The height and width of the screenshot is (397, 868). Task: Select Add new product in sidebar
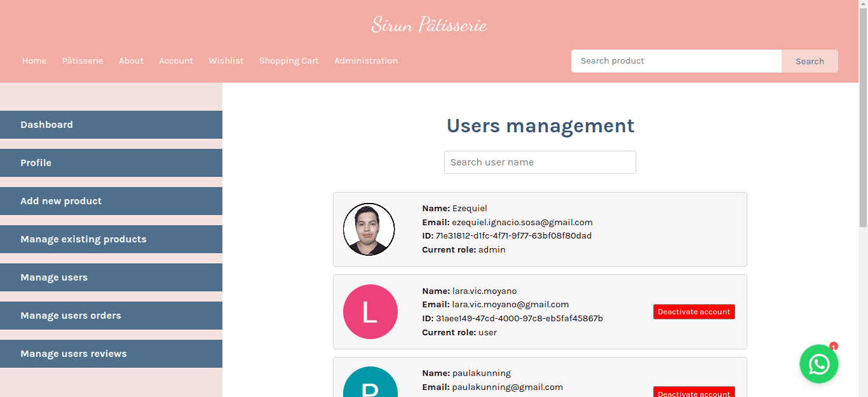[111, 201]
